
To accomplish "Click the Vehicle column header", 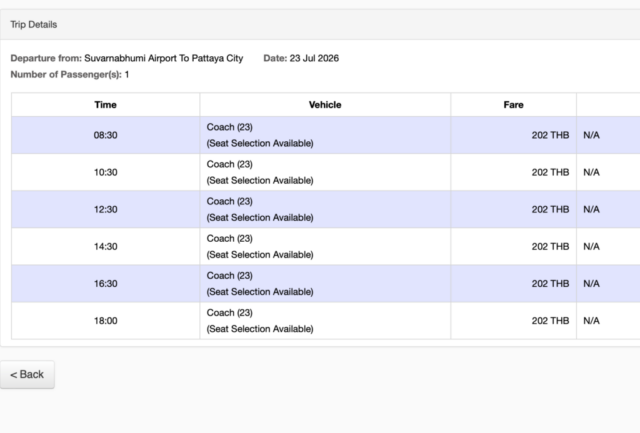I will [325, 105].
